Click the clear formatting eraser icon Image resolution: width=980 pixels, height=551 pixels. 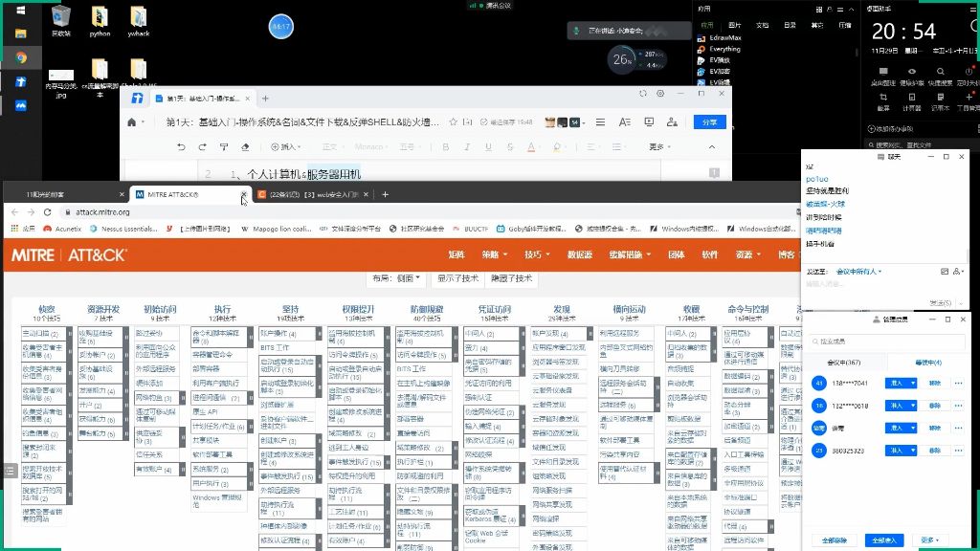click(x=245, y=146)
